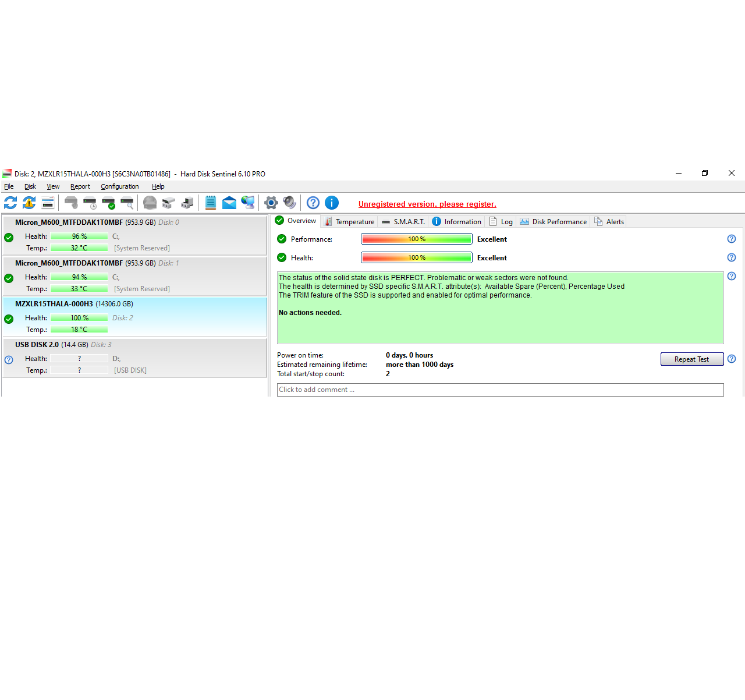
Task: Click the blue question mark help toolbar icon
Action: 313,203
